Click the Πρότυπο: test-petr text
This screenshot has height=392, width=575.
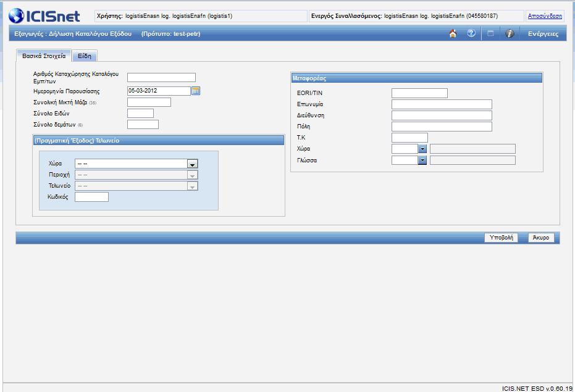pos(171,34)
